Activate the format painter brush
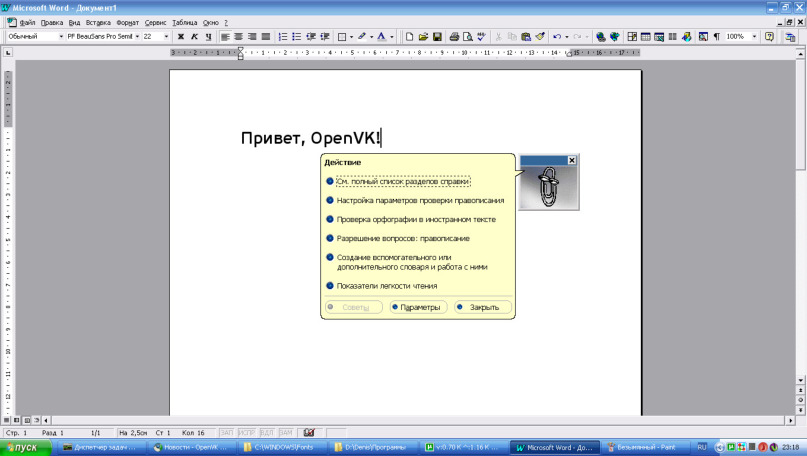Image resolution: width=807 pixels, height=456 pixels. tap(539, 37)
